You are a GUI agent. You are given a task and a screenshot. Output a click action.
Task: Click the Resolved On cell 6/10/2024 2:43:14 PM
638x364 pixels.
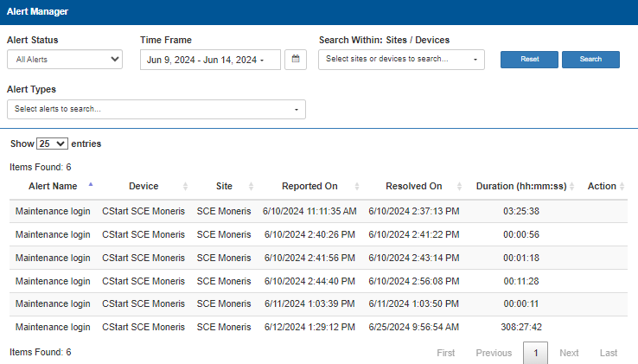pos(414,258)
